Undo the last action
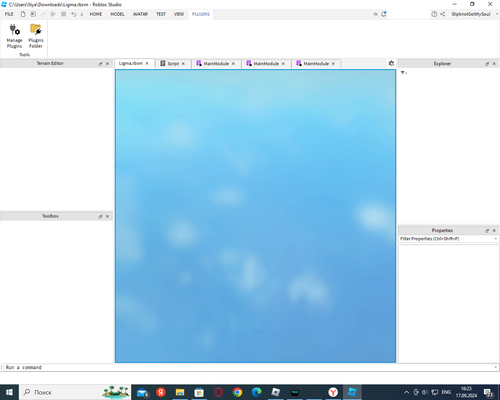The image size is (500, 400). [x=73, y=14]
